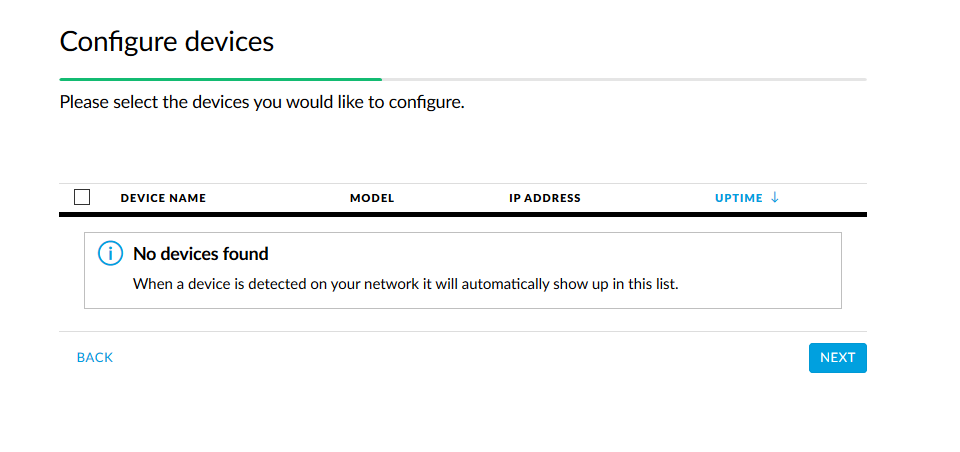The image size is (960, 452).
Task: Click the Uptime sort arrow icon
Action: 775,198
